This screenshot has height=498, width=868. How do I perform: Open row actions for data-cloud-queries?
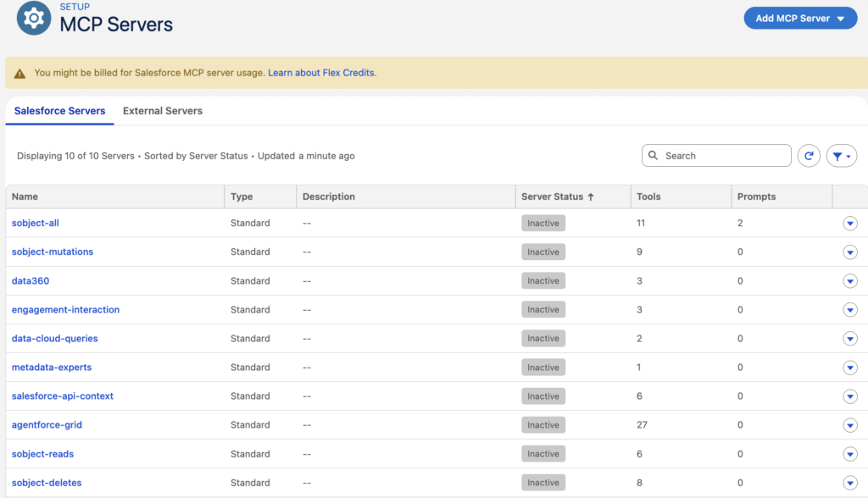(x=850, y=338)
